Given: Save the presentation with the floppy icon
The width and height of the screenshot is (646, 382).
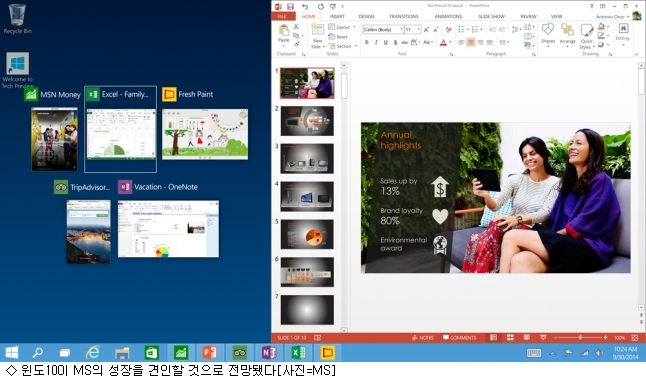Looking at the screenshot, I should [x=290, y=6].
